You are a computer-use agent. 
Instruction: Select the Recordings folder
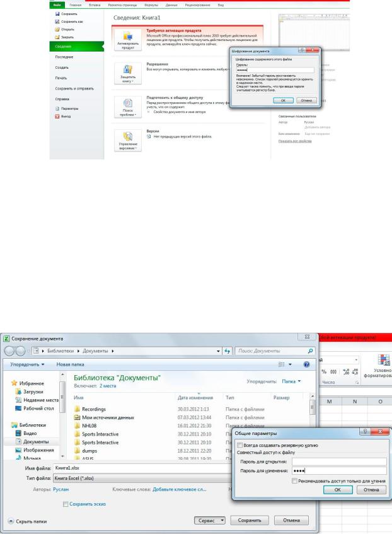[x=90, y=409]
